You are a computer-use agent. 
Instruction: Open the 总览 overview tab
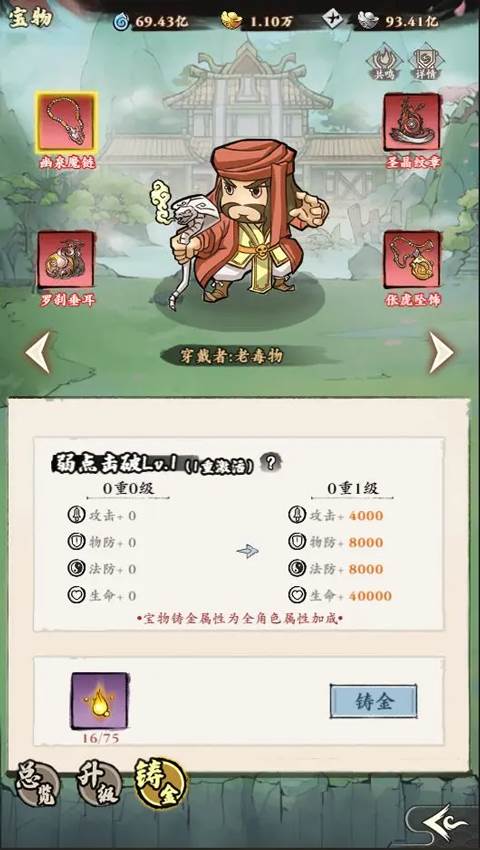[37, 783]
